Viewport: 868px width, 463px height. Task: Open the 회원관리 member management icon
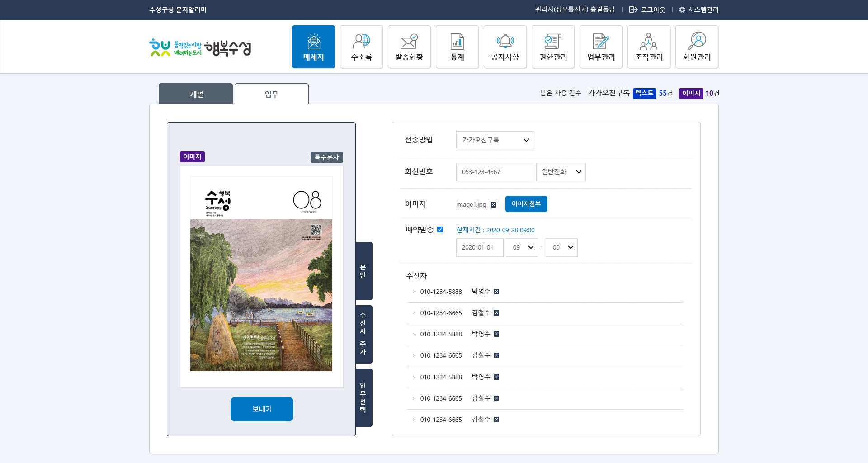click(x=697, y=47)
